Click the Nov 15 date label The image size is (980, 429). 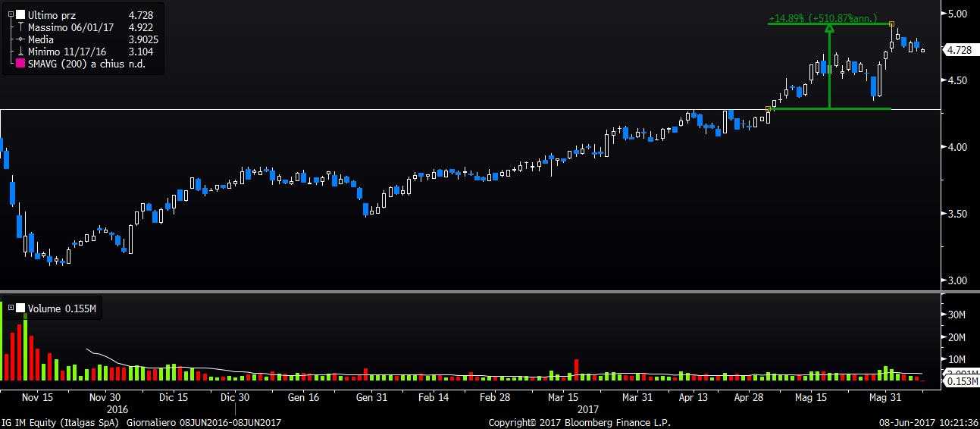click(37, 397)
